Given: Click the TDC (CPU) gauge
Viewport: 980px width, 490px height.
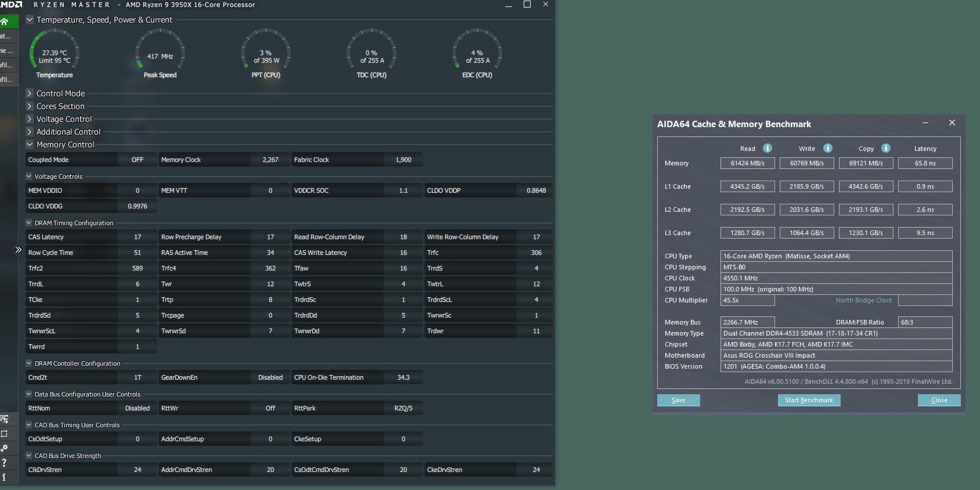Looking at the screenshot, I should (372, 53).
